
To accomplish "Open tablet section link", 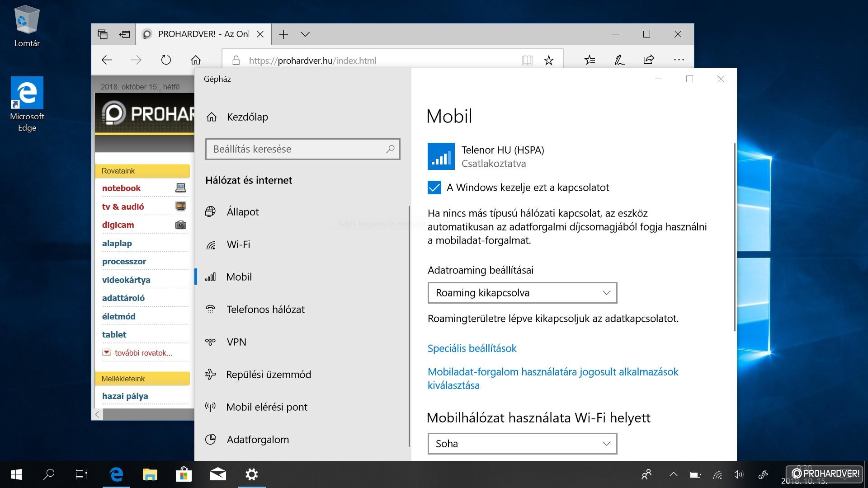I will pos(114,334).
